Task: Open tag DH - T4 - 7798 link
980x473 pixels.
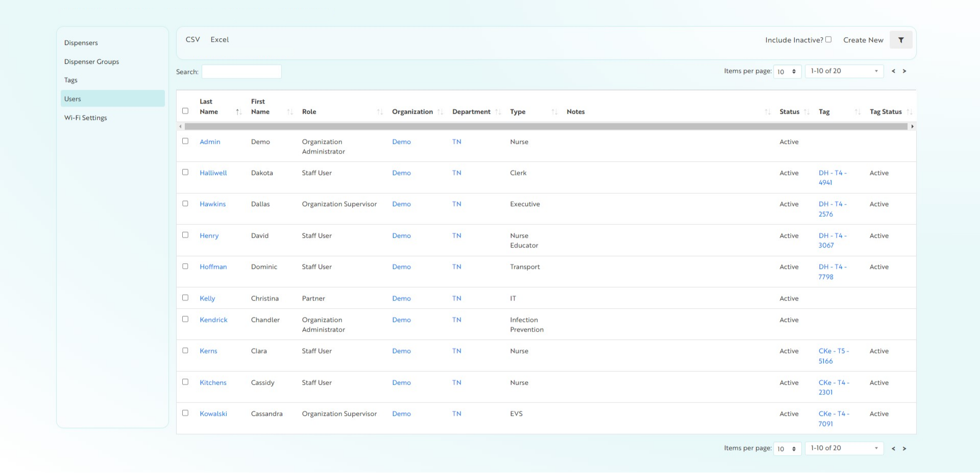Action: point(832,272)
